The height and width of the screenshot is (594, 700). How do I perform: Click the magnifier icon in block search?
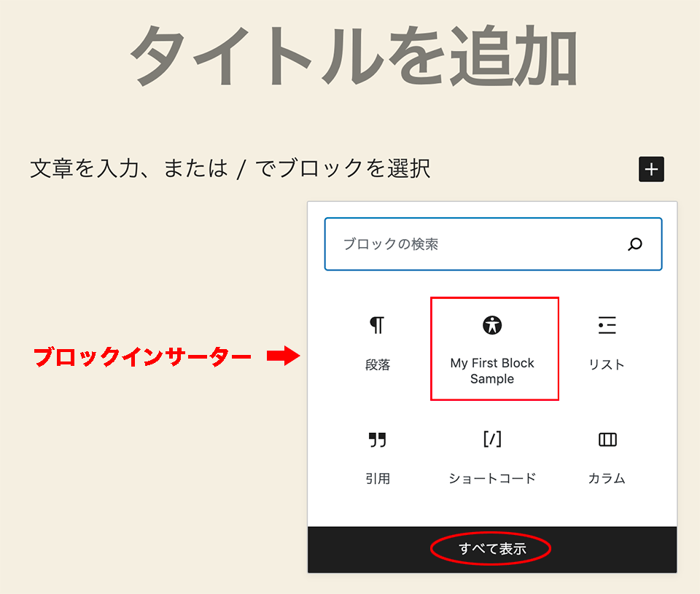635,244
